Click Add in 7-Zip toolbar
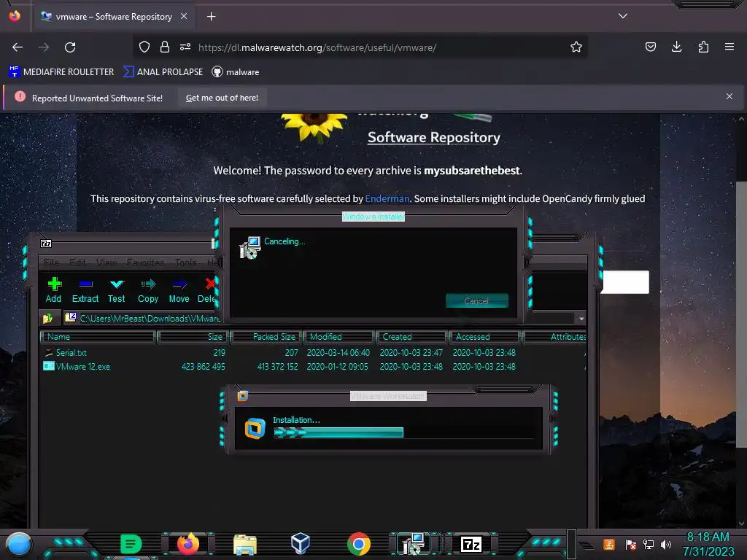747x560 pixels. [x=54, y=290]
